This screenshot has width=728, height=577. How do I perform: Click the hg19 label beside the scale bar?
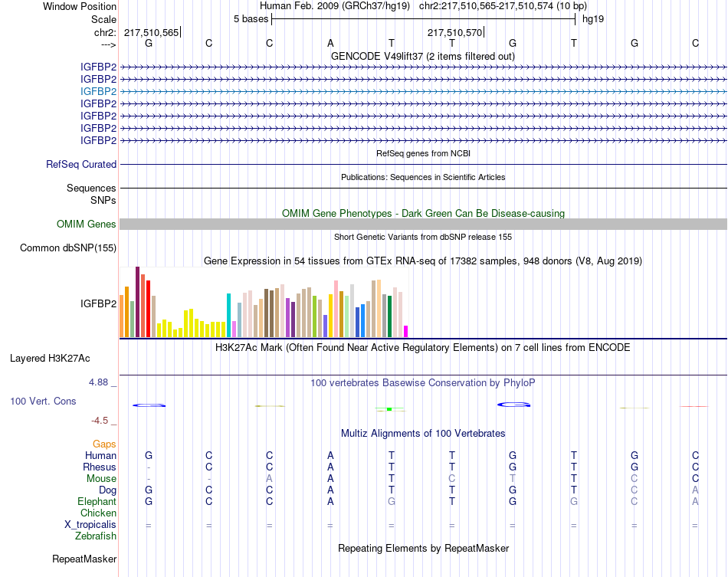click(x=593, y=19)
